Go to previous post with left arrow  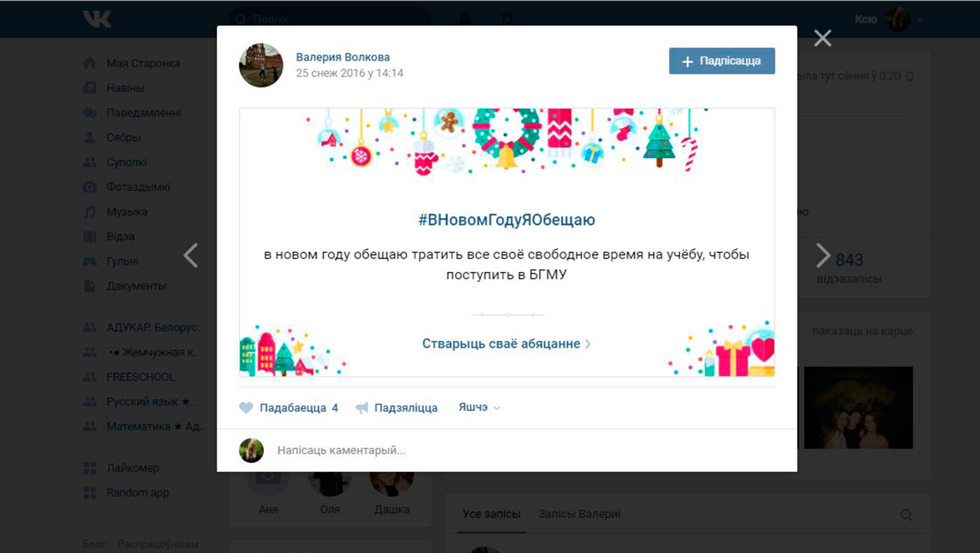191,256
